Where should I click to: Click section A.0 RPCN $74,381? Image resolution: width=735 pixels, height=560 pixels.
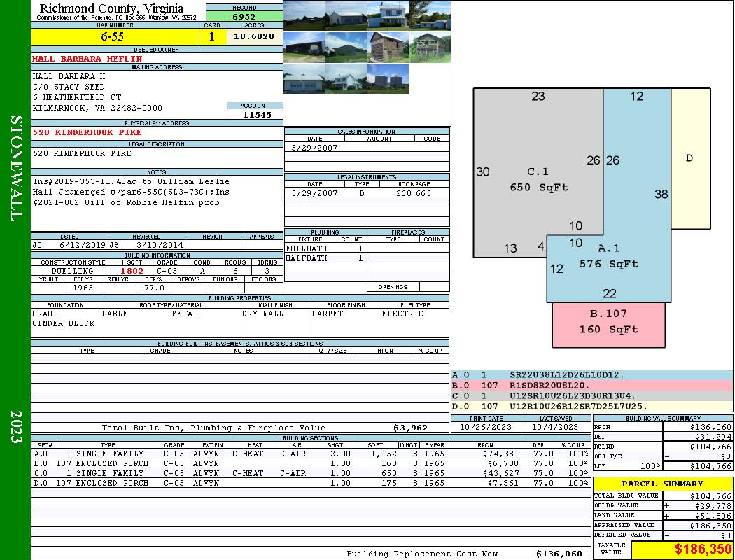coord(500,454)
